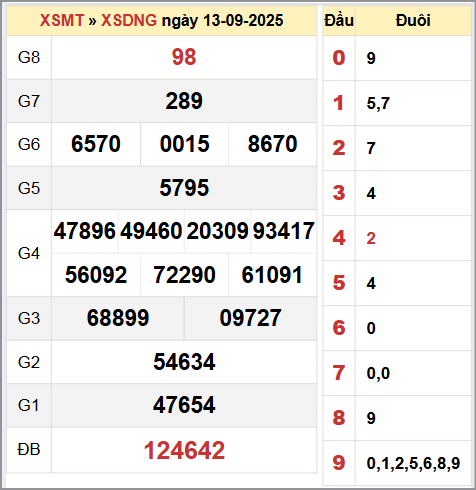Click the G6 row label
Viewport: 476px width, 490px height.
(29, 145)
